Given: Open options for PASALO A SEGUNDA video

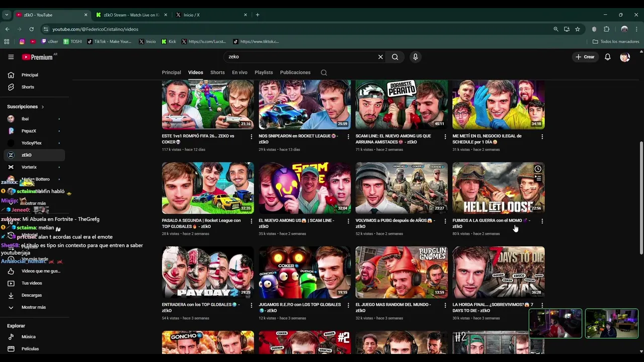Looking at the screenshot, I should 251,221.
